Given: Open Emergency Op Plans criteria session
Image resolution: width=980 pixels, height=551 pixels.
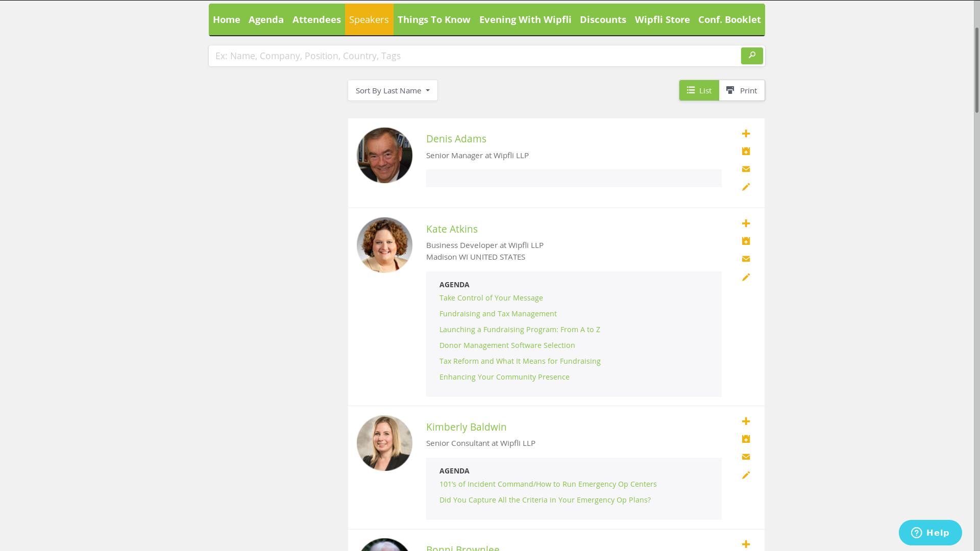Looking at the screenshot, I should click(x=545, y=500).
